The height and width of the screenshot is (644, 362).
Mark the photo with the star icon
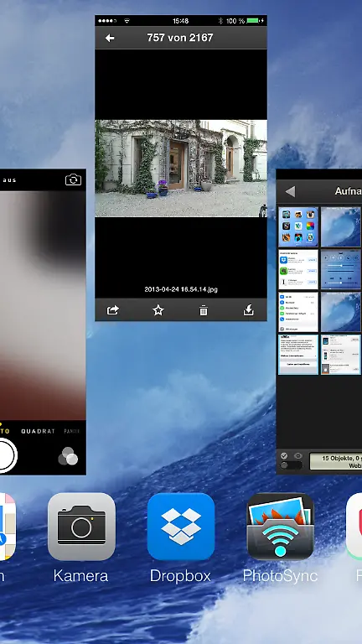pos(158,310)
